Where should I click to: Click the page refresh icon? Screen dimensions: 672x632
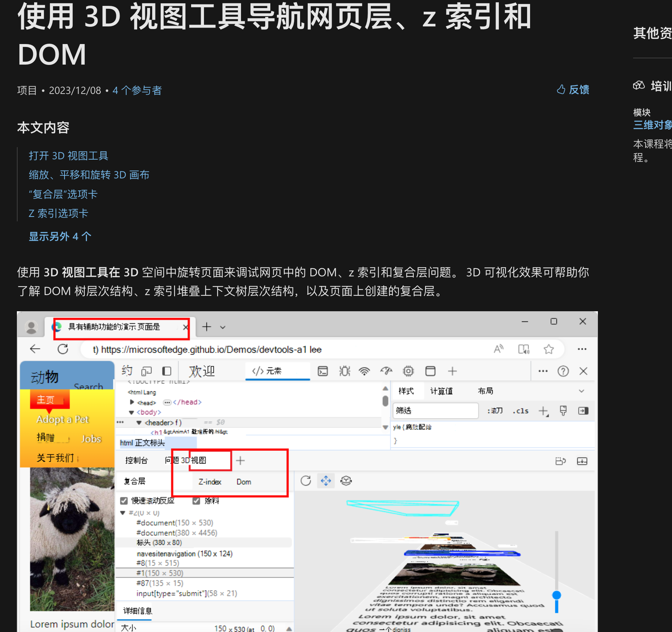[x=63, y=349]
